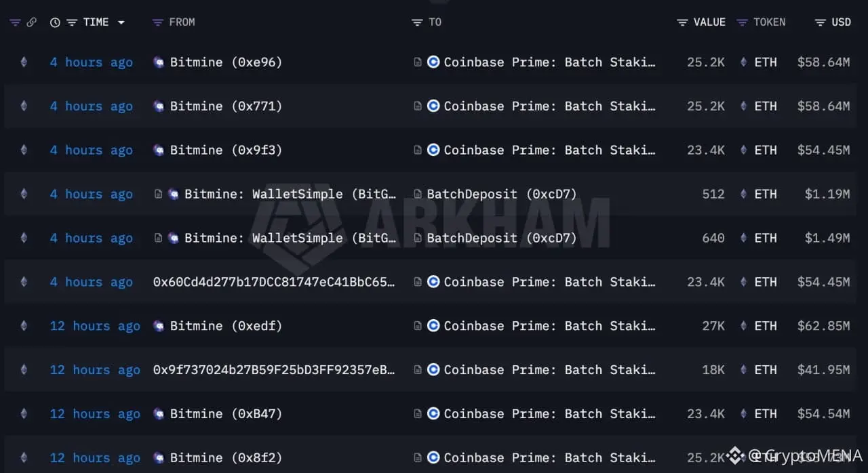Open Bitmine (0xe96) address link
The width and height of the screenshot is (868, 473).
pos(226,62)
